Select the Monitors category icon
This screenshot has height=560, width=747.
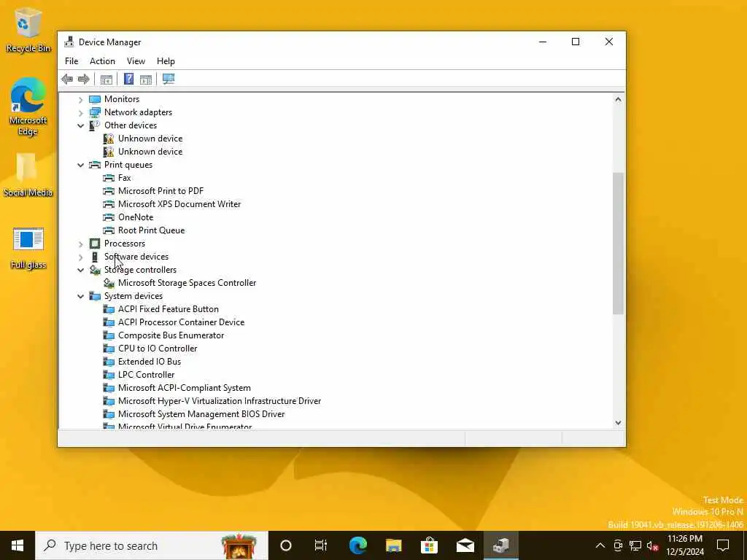click(x=95, y=99)
